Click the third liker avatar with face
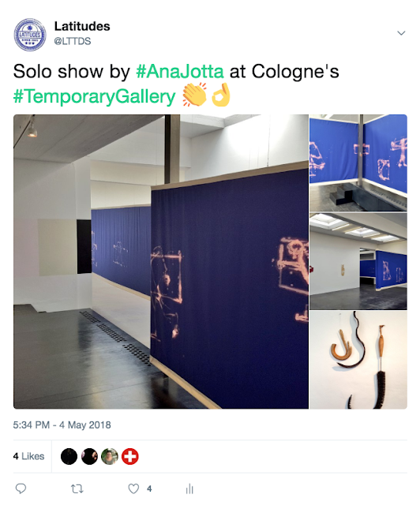This screenshot has height=505, width=420. pyautogui.click(x=110, y=456)
